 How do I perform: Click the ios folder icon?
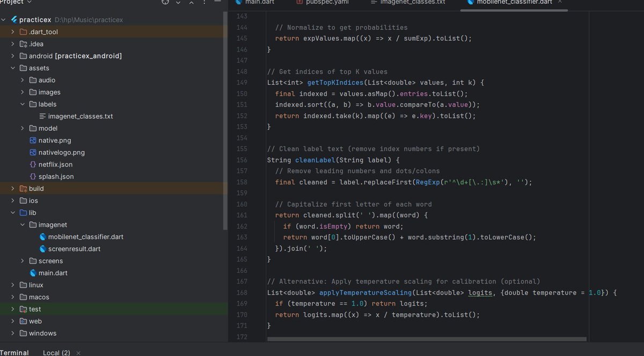click(24, 201)
